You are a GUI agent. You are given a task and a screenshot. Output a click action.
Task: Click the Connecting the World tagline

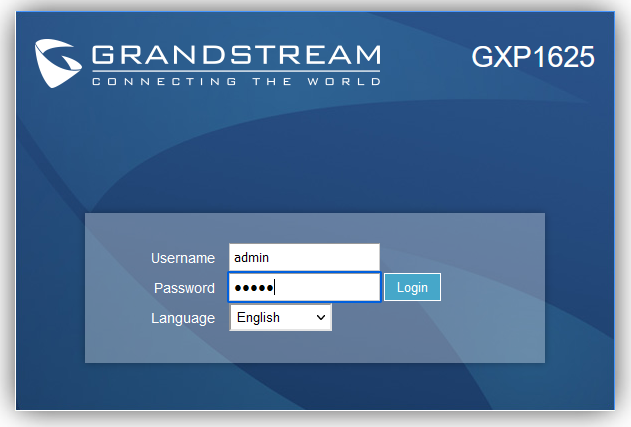click(236, 82)
